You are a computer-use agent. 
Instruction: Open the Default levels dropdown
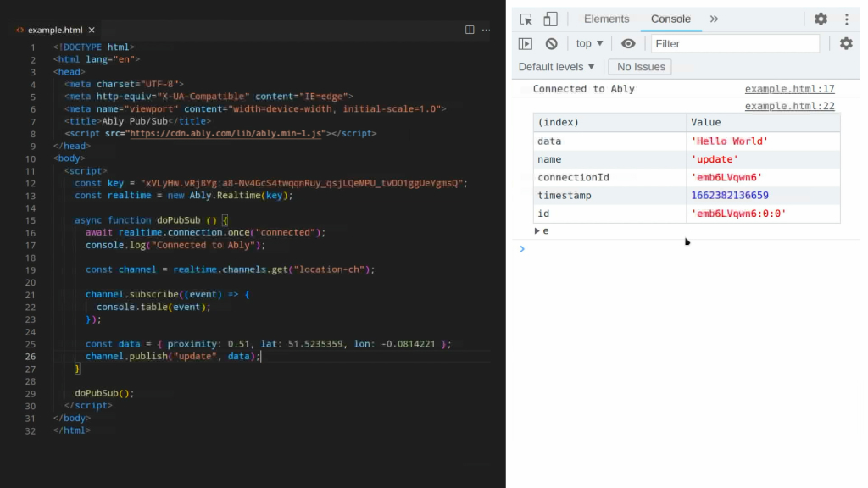(x=557, y=67)
